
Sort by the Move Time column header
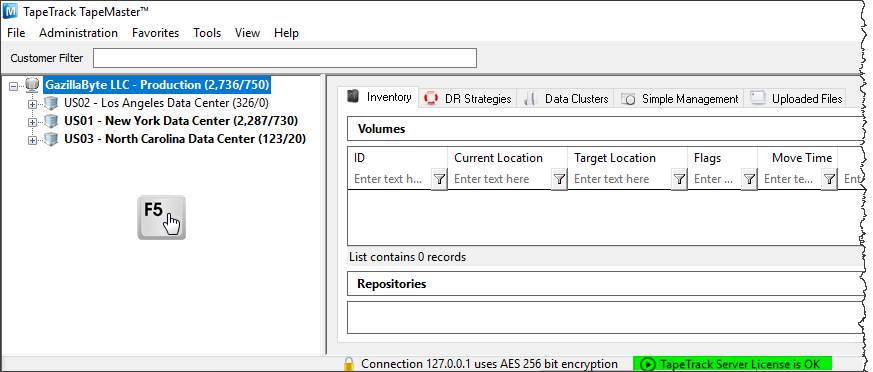click(x=797, y=158)
